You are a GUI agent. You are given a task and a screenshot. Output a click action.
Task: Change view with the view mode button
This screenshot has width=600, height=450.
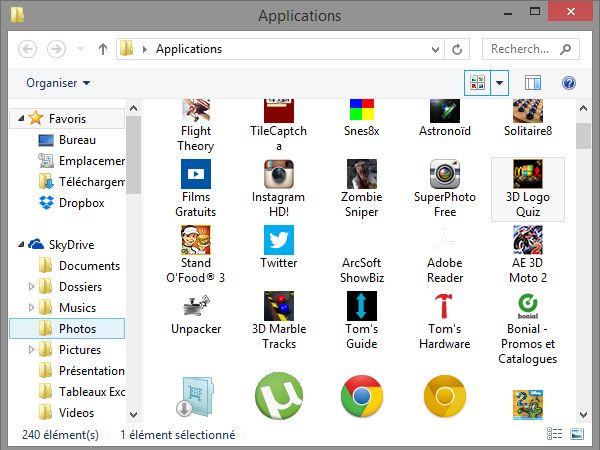click(x=478, y=83)
